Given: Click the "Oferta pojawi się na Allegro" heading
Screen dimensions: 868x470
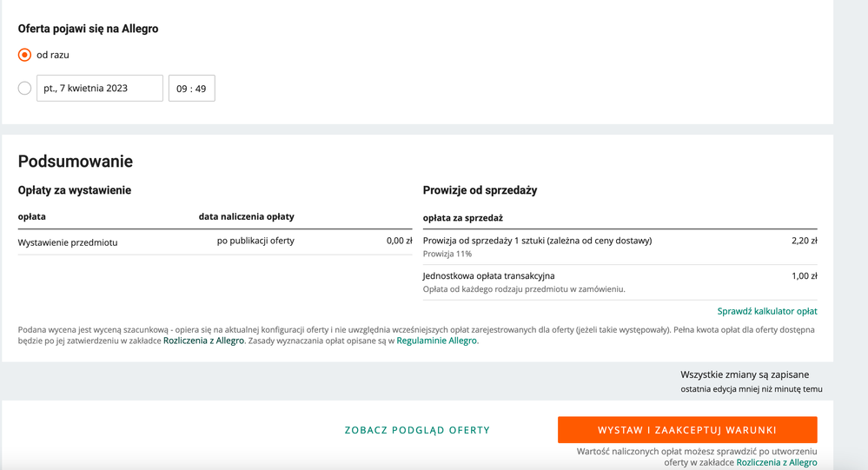Looking at the screenshot, I should click(88, 29).
